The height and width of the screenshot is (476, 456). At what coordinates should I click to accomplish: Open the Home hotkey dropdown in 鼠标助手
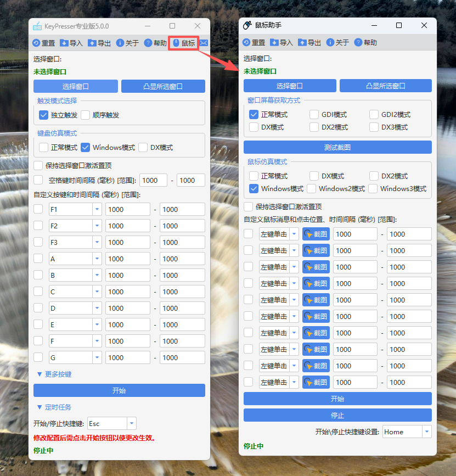426,432
